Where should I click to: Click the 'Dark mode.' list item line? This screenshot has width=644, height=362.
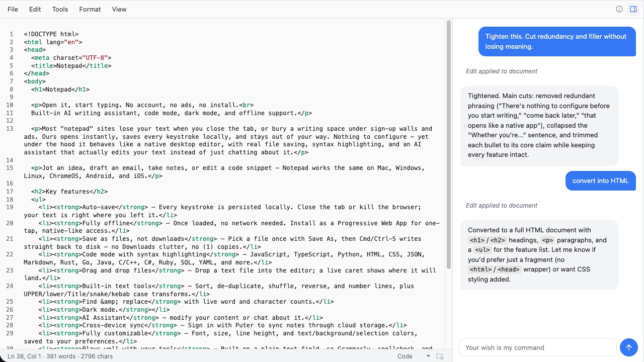click(104, 310)
